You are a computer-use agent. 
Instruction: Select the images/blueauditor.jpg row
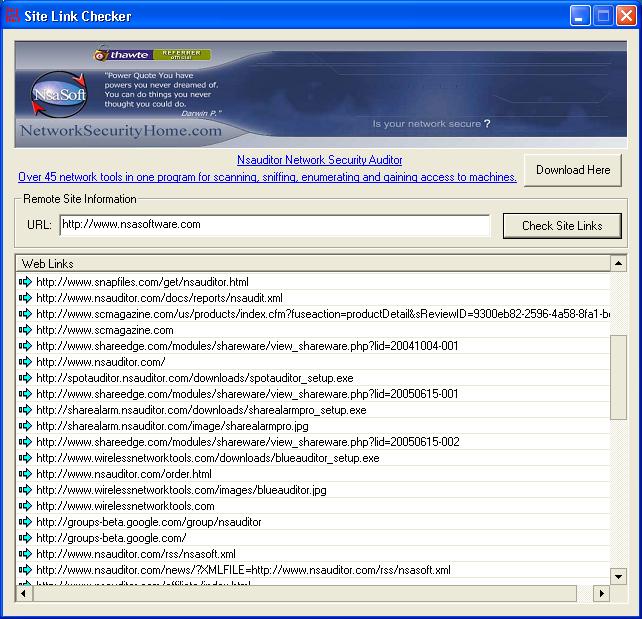point(313,490)
